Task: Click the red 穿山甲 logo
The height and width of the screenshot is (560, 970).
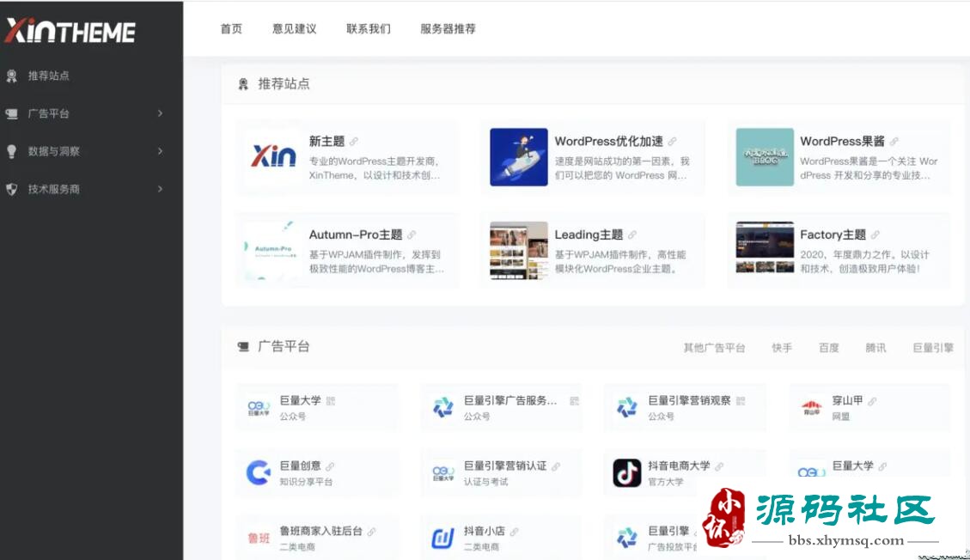Action: [x=811, y=408]
